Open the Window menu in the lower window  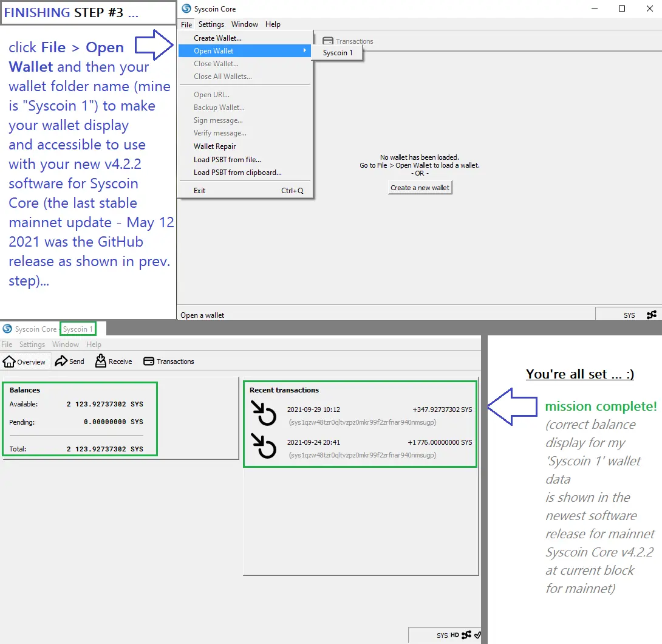66,344
